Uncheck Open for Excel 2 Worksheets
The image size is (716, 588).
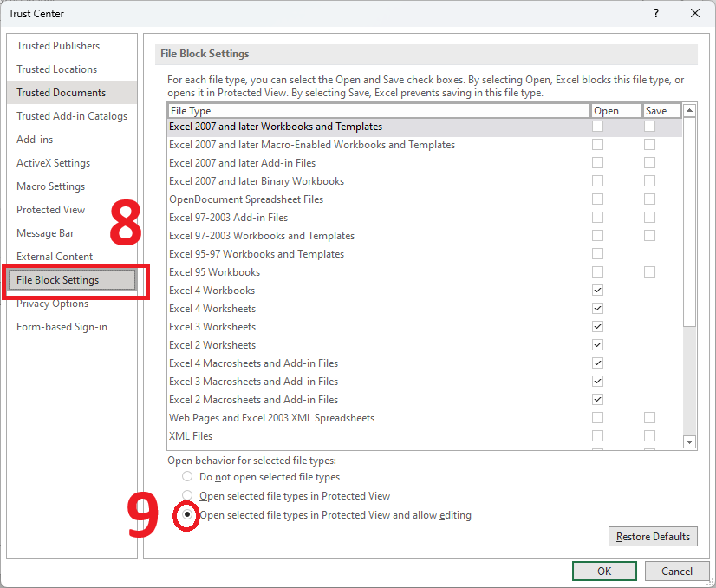pos(597,345)
